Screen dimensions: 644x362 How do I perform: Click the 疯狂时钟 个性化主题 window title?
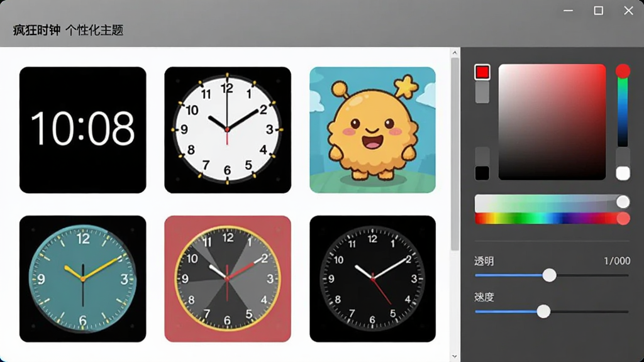coord(68,30)
